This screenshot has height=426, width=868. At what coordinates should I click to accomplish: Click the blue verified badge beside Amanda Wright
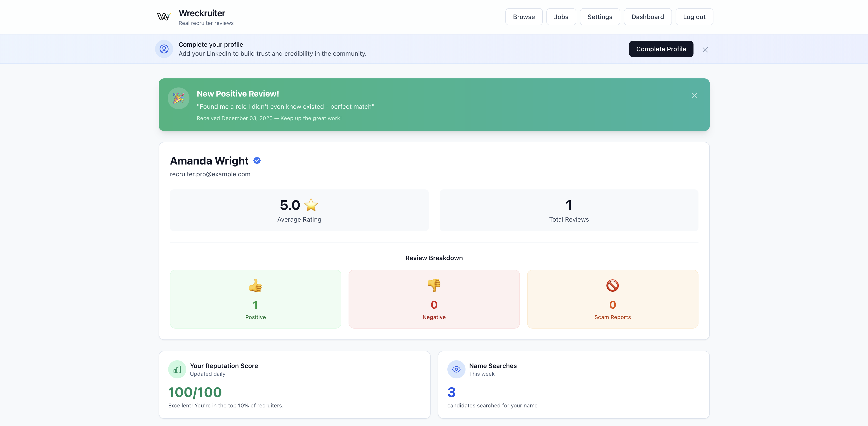(x=257, y=161)
